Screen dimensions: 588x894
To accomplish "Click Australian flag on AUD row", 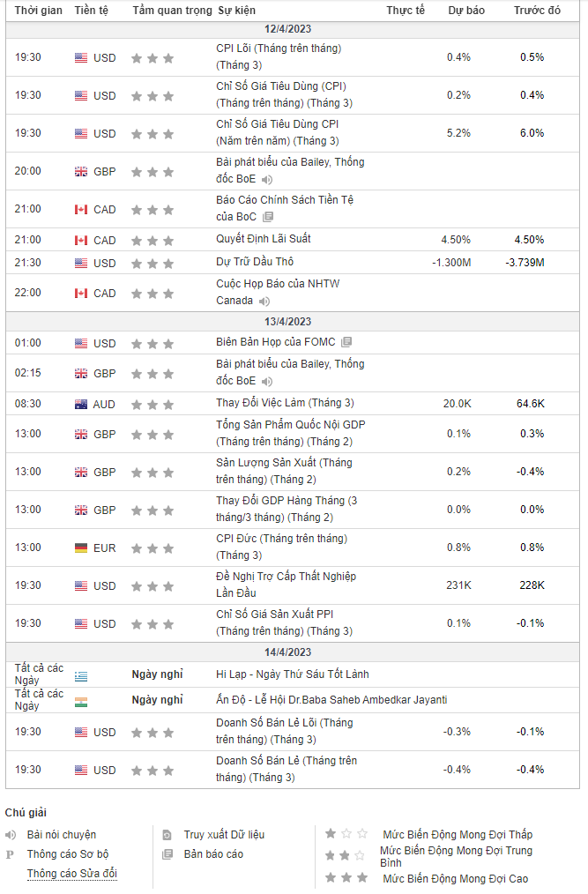I will click(81, 404).
